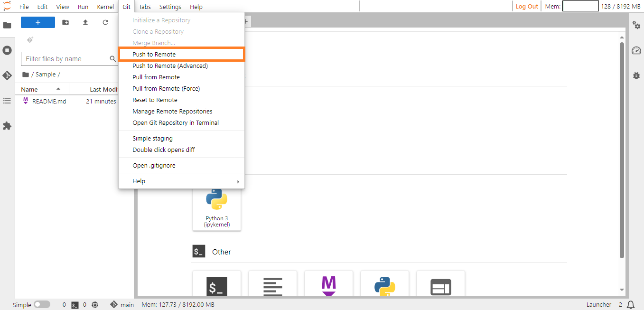Click the Mem: 127.73 / 8192.00 MB status text
Screen dimensions: 644x310
(178, 305)
